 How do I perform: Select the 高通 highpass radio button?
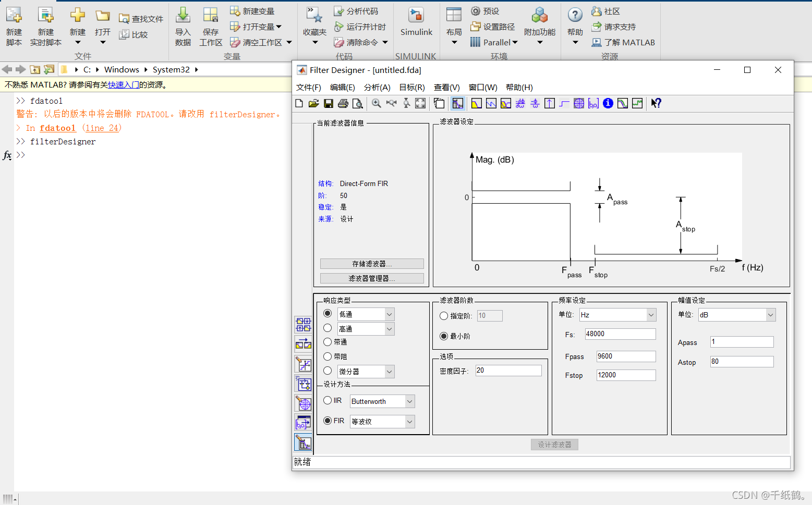point(328,328)
